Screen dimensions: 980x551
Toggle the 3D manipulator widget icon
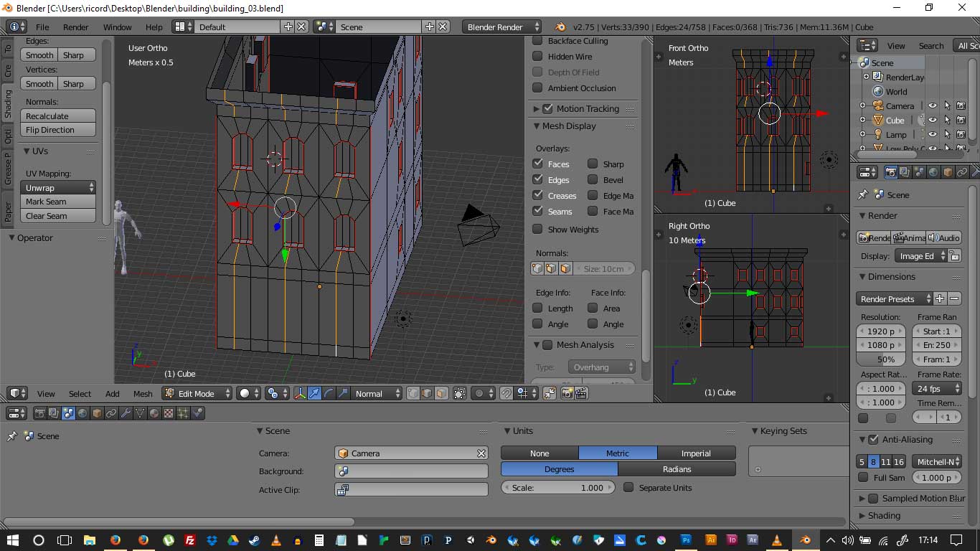coord(300,393)
